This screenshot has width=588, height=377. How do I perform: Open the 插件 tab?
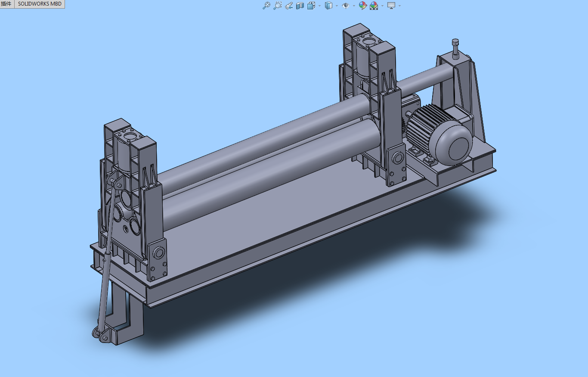7,4
